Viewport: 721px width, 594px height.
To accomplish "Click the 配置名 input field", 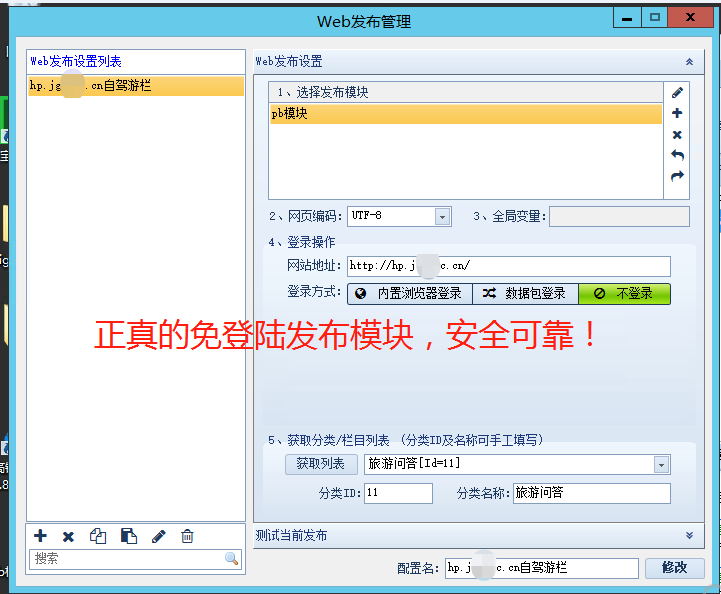I will (542, 568).
